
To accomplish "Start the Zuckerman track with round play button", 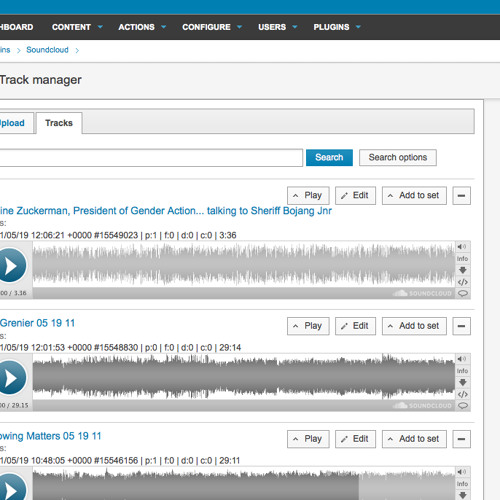I will click(11, 266).
